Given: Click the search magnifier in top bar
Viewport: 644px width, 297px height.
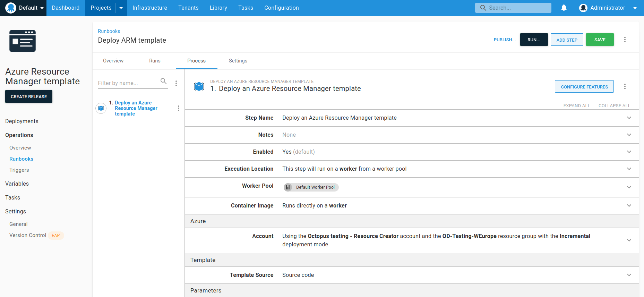Looking at the screenshot, I should click(483, 8).
